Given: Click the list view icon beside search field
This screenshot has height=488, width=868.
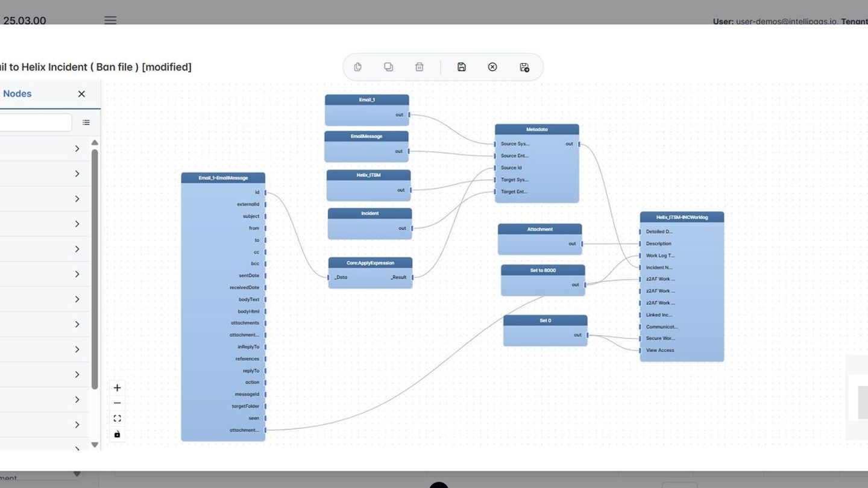Looking at the screenshot, I should tap(86, 122).
